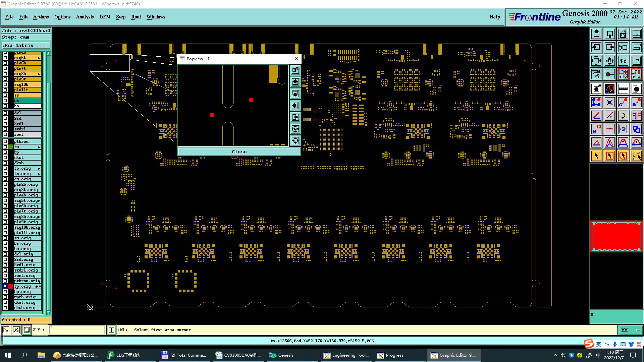Click the rotate feature tool icon

[x=623, y=116]
